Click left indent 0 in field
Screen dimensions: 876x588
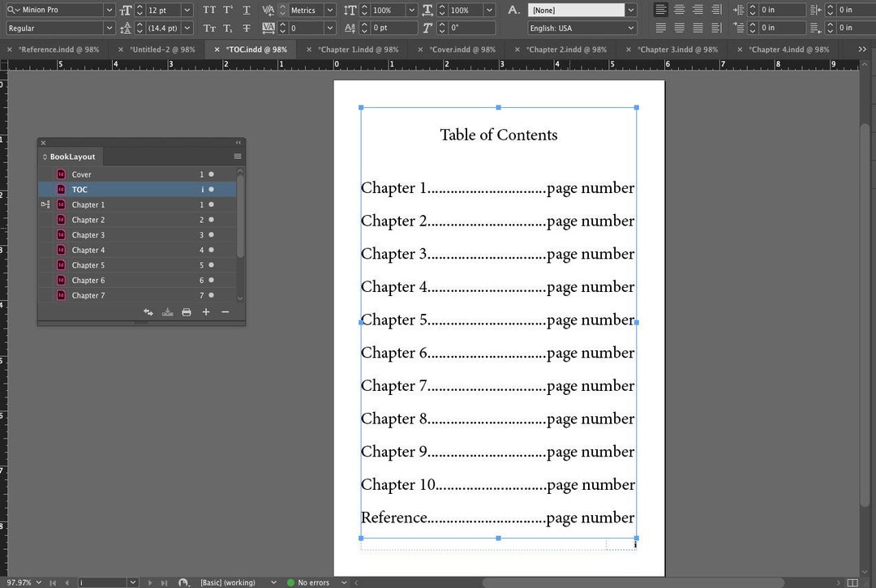783,10
